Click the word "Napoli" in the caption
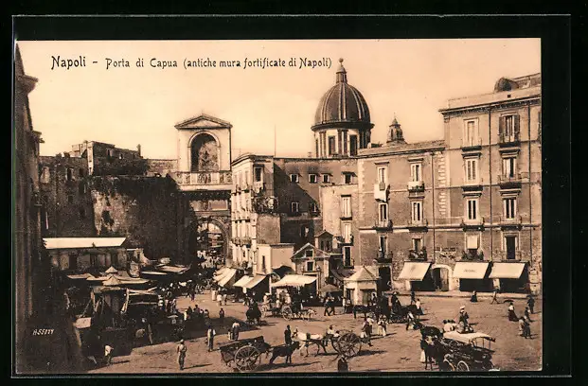This screenshot has width=588, height=386. pos(68,62)
